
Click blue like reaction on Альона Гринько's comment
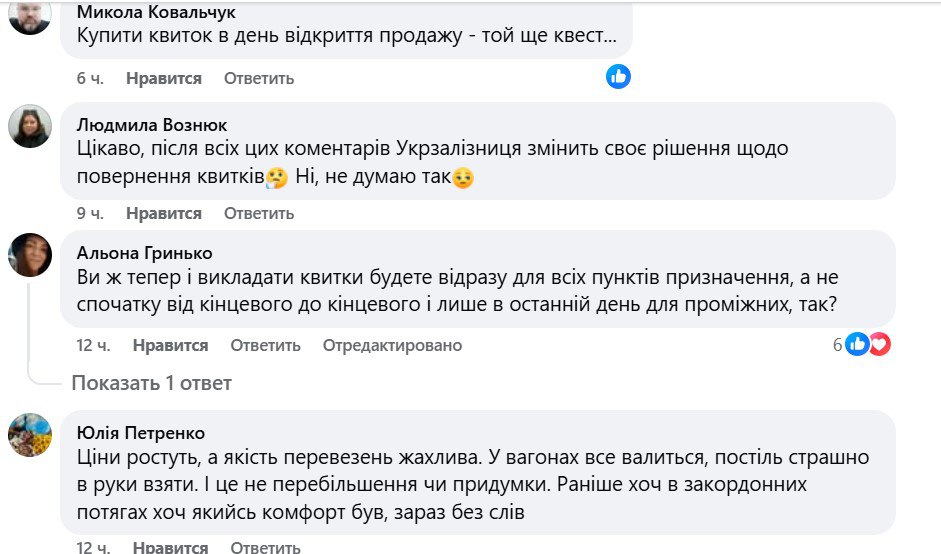[x=857, y=344]
